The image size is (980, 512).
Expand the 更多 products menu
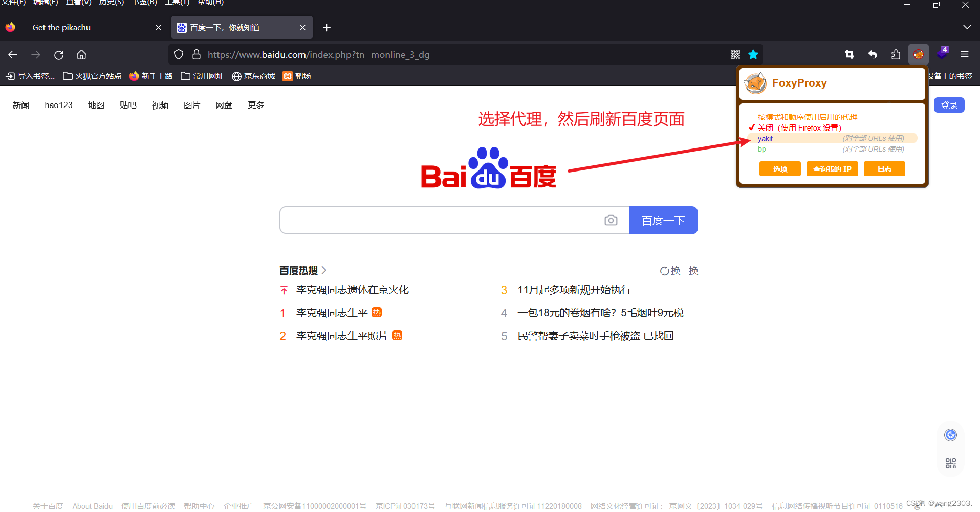tap(256, 105)
